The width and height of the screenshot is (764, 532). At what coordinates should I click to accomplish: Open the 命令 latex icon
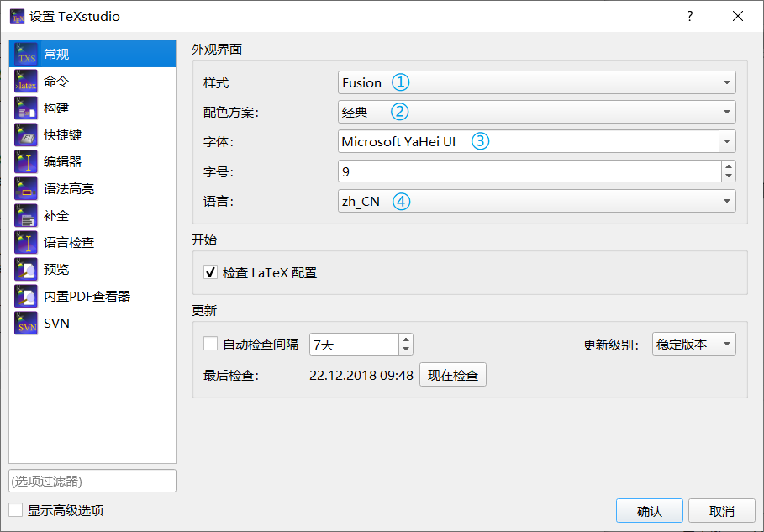click(26, 81)
